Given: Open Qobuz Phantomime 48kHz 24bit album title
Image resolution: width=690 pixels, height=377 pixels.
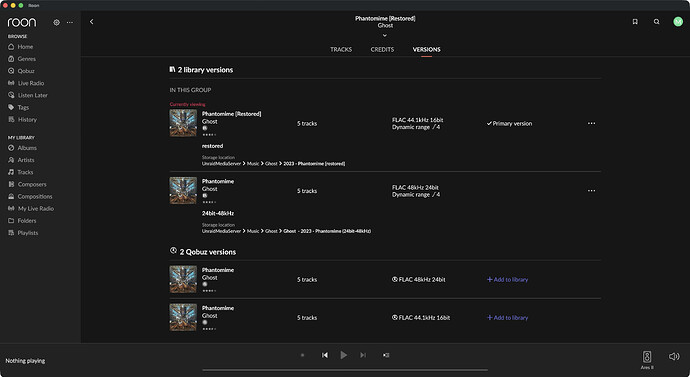Looking at the screenshot, I should tap(218, 270).
